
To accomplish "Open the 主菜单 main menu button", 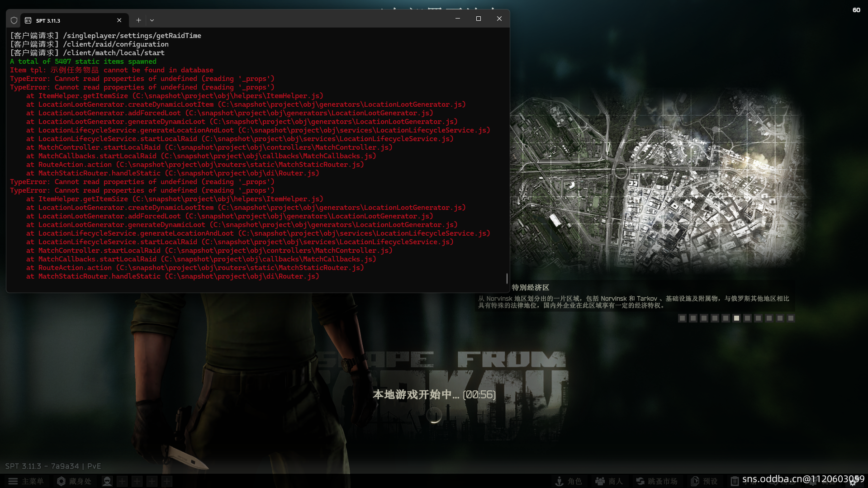I will coord(26,481).
